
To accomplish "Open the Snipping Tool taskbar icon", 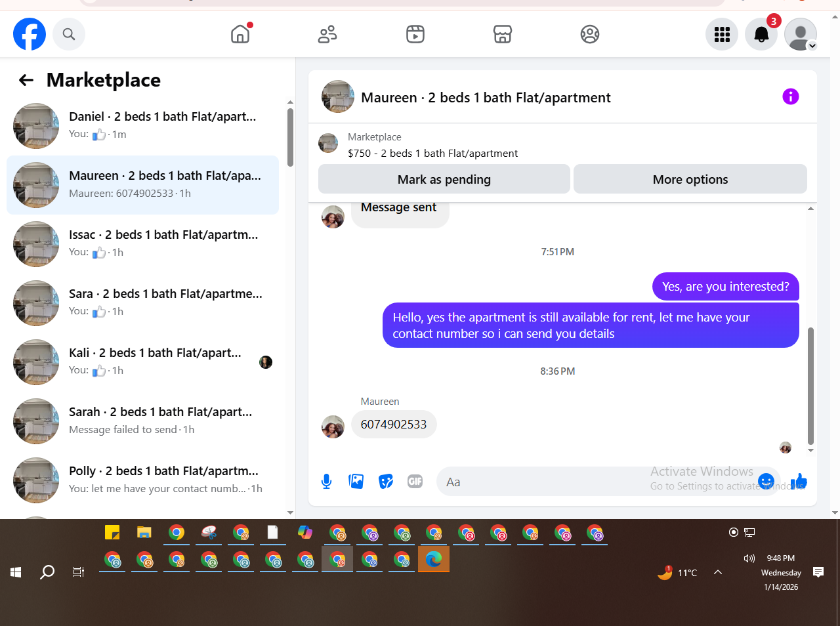I will pyautogui.click(x=209, y=533).
